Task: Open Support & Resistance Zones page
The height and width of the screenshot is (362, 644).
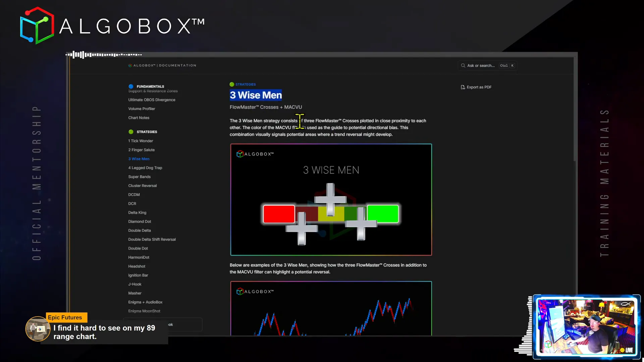Action: (153, 91)
